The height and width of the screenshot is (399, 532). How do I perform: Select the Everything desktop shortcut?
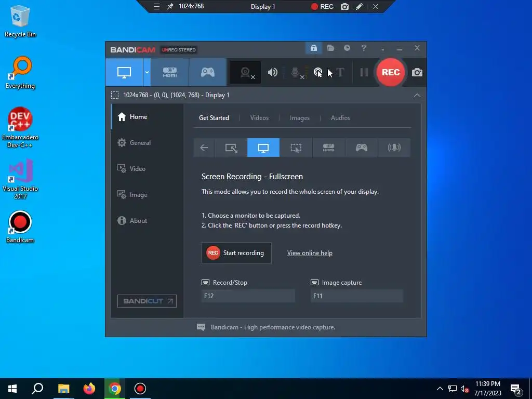click(20, 73)
